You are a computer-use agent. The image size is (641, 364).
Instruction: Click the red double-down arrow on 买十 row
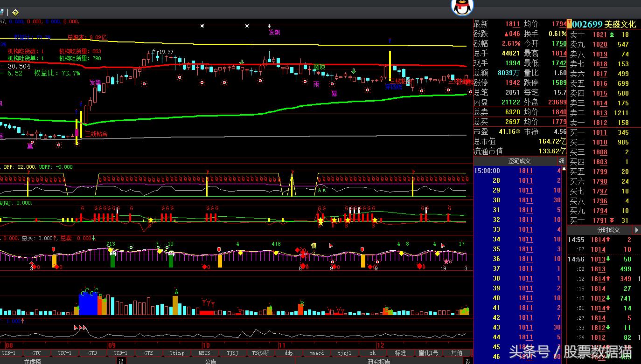(x=612, y=220)
